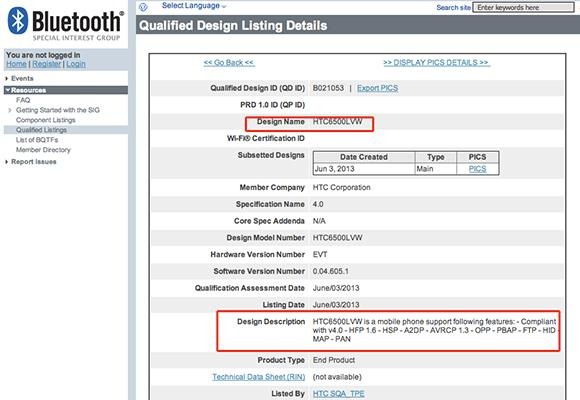Click software version 0.04.605.1 text
Viewport: 580px width, 400px height.
(x=331, y=271)
